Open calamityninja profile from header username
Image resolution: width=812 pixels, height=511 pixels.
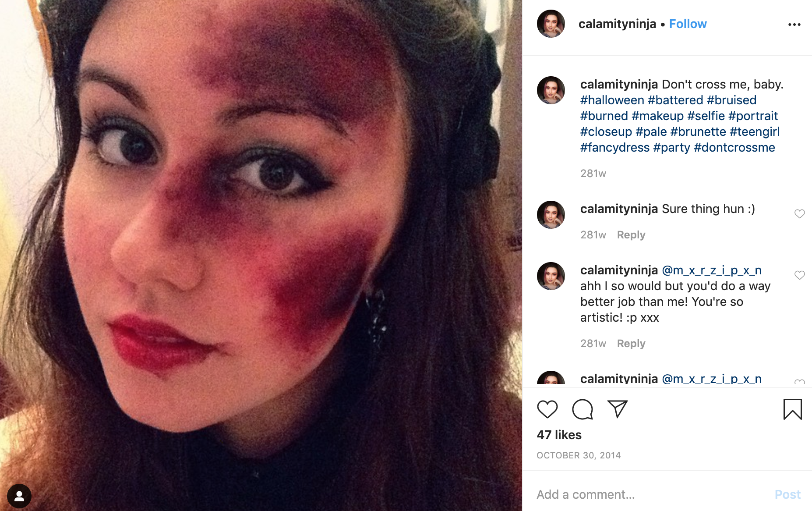pos(617,24)
